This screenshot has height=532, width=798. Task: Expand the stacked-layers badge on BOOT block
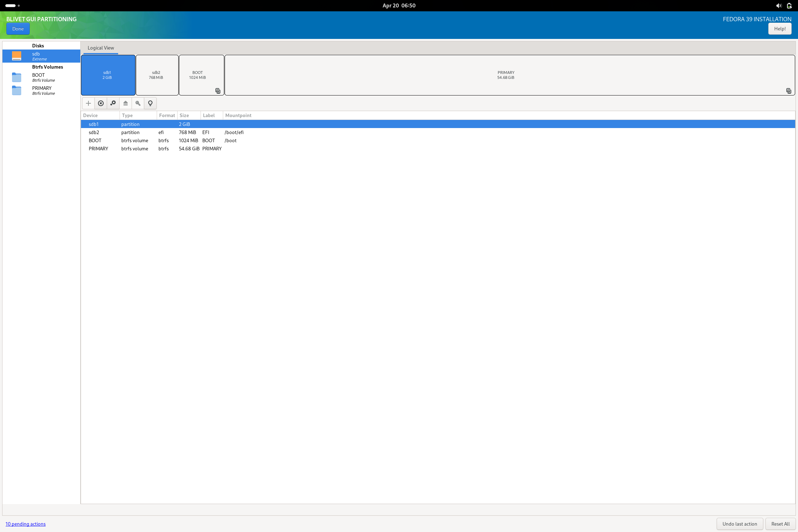218,91
